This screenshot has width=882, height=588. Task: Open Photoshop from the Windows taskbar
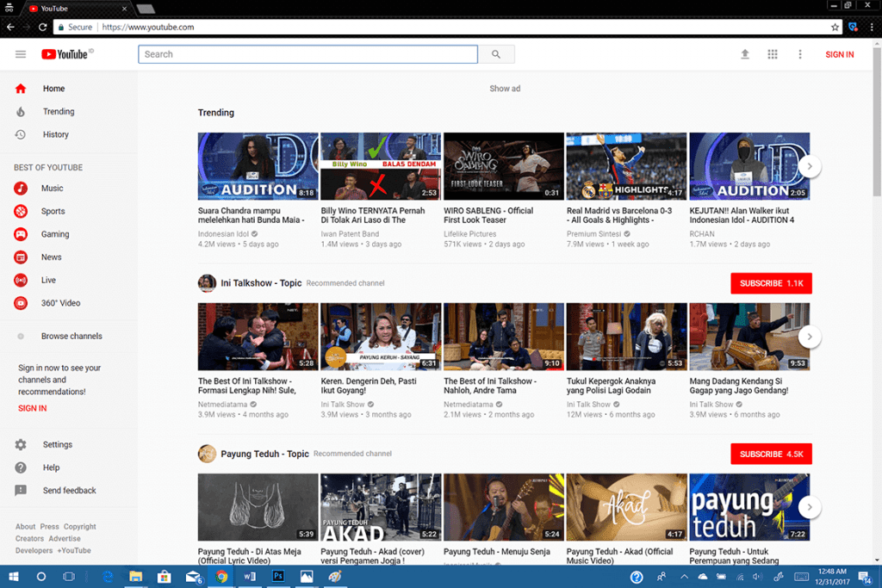[x=278, y=576]
